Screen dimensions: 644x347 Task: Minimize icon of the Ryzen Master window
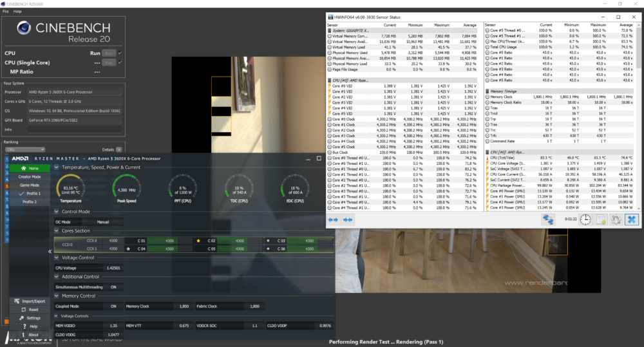[308, 158]
